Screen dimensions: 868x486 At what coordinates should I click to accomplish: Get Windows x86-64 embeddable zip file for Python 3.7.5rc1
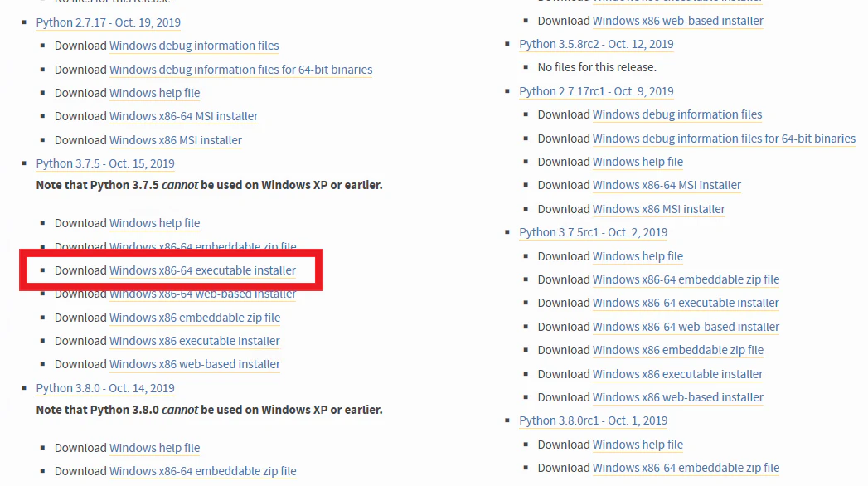coord(686,279)
